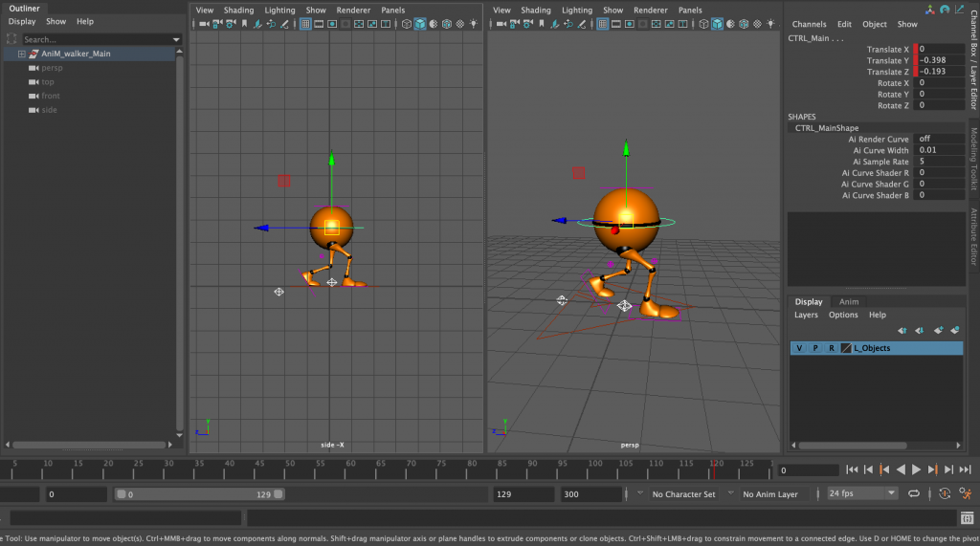980x546 pixels.
Task: Create a new empty display layer
Action: coord(939,331)
